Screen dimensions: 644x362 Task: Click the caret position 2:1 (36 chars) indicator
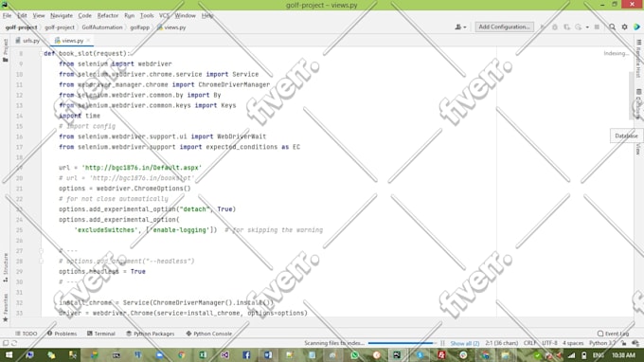coord(502,343)
